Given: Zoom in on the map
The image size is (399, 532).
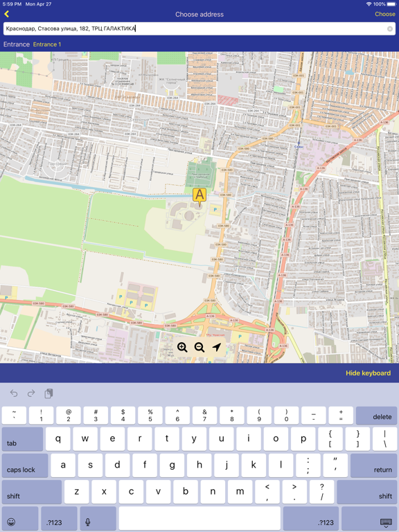Looking at the screenshot, I should pyautogui.click(x=182, y=347).
